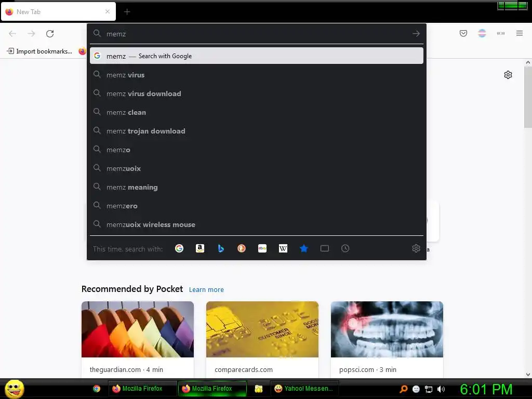Choose the 'memz virus download' suggestion
Image resolution: width=532 pixels, height=399 pixels.
click(x=257, y=94)
